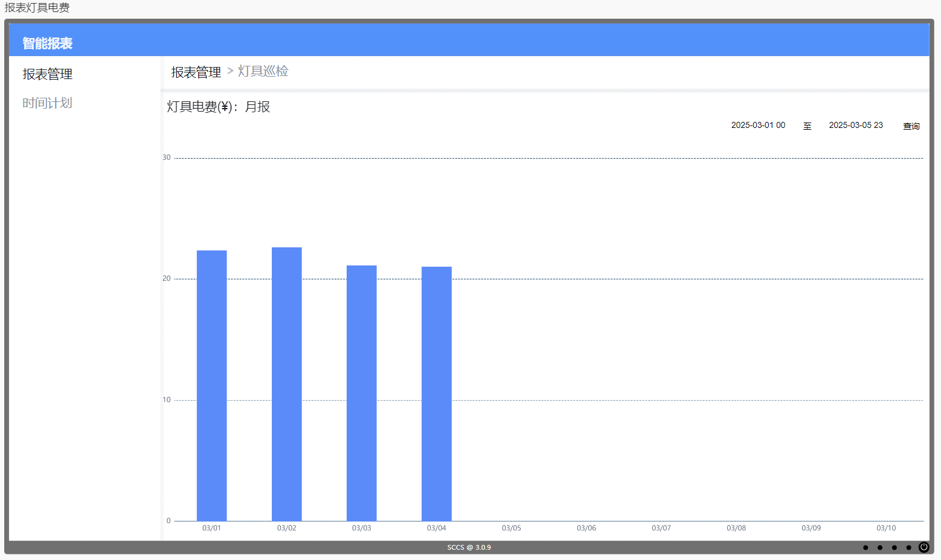This screenshot has width=941, height=560.
Task: Click the power icon in the bottom bar
Action: coord(923,547)
